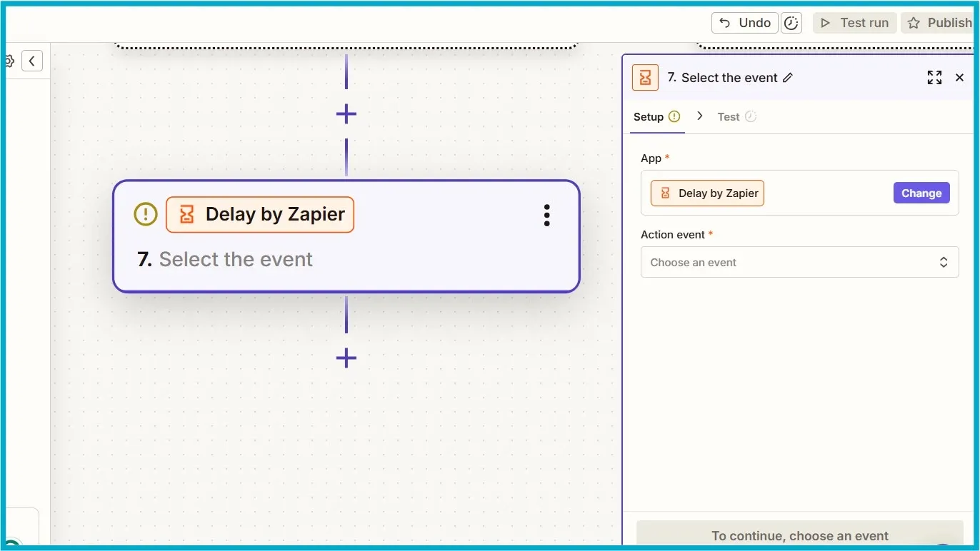Open the settings gear in the sidebar
This screenshot has height=551, width=980.
tap(9, 60)
